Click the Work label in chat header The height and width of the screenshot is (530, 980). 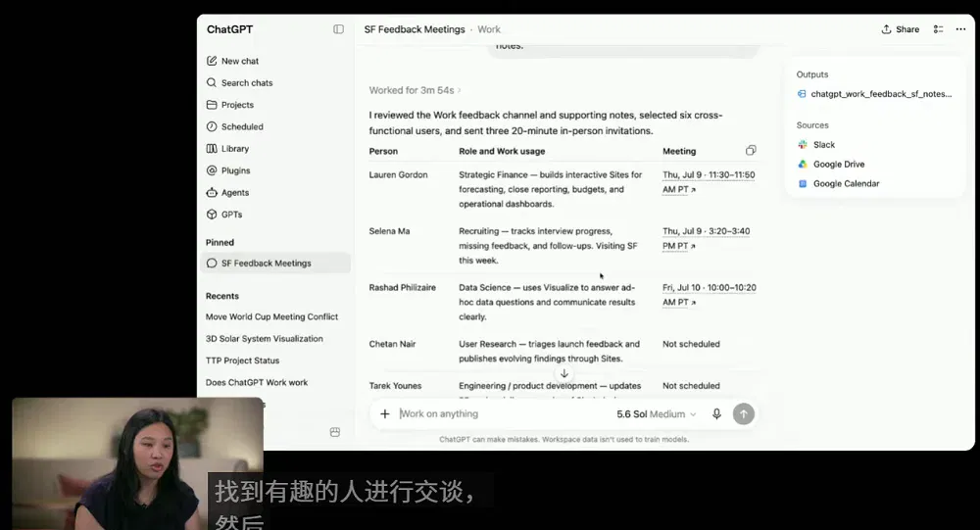[x=489, y=29]
